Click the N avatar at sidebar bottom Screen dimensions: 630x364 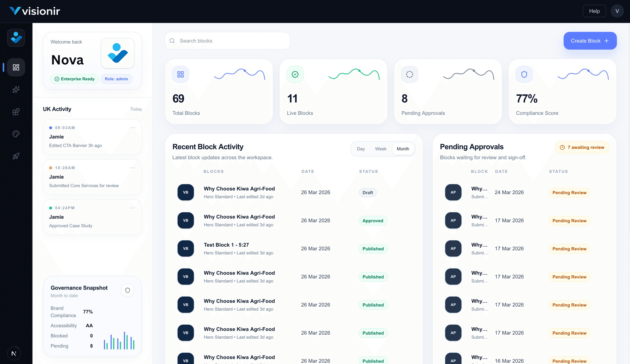(14, 353)
